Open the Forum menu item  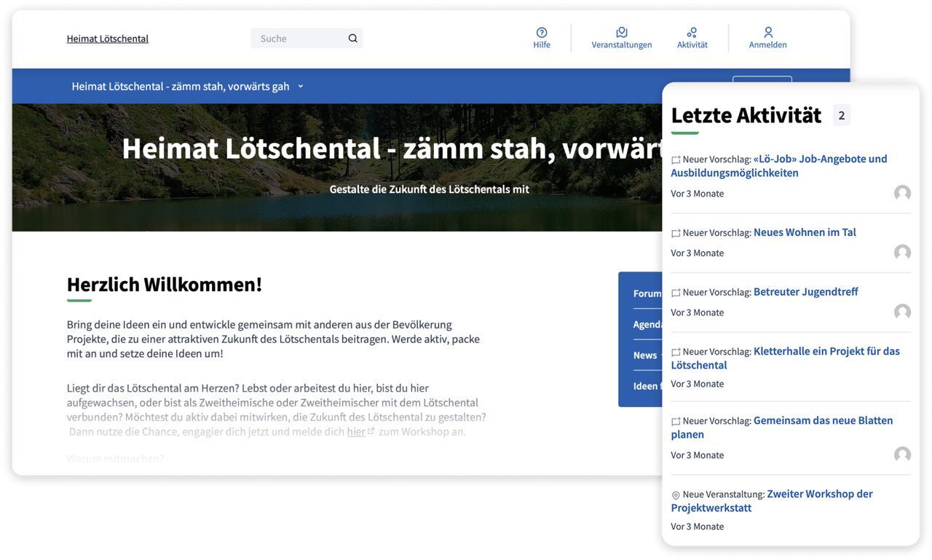point(647,293)
